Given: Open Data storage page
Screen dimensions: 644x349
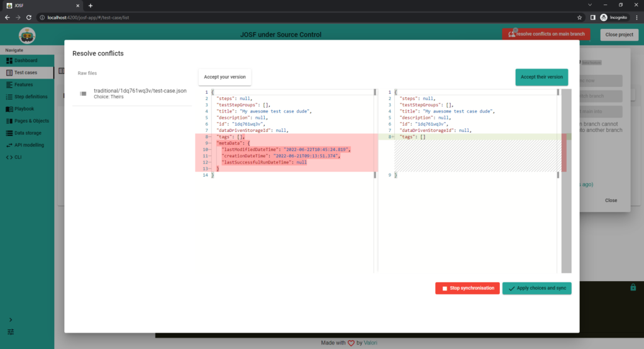Looking at the screenshot, I should (27, 133).
